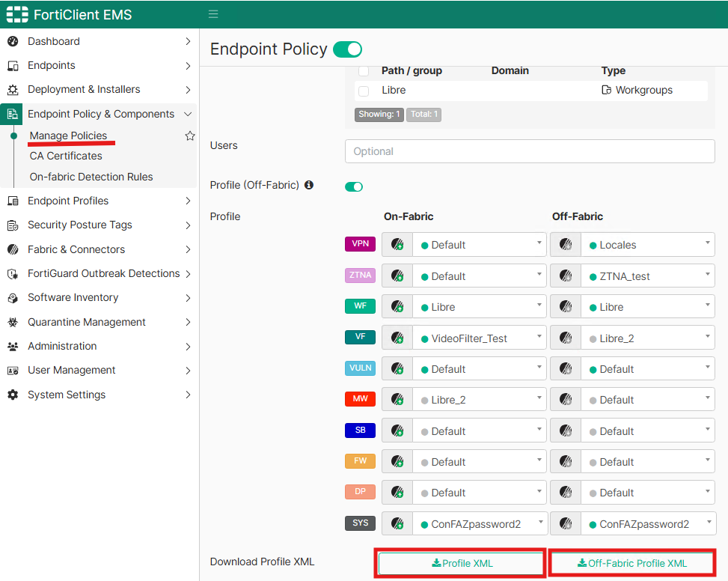728x581 pixels.
Task: Click the FortiGuard Outbreak Detections shield icon
Action: (x=13, y=273)
